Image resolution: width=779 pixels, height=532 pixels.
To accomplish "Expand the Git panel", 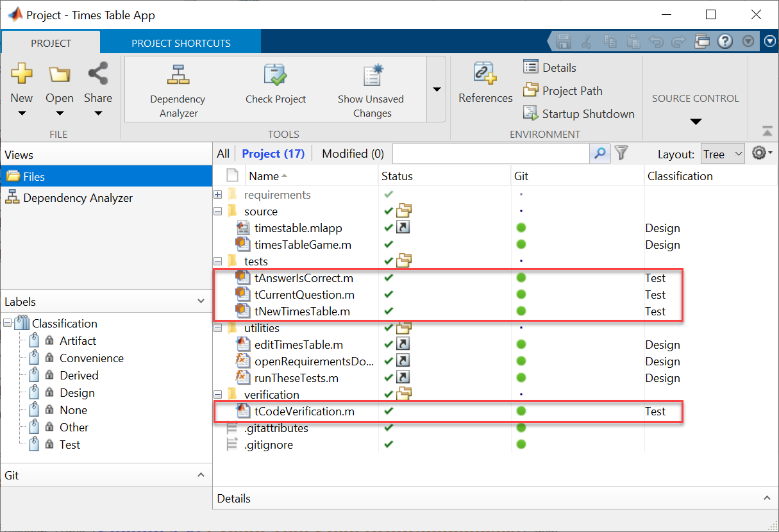I will (x=201, y=475).
